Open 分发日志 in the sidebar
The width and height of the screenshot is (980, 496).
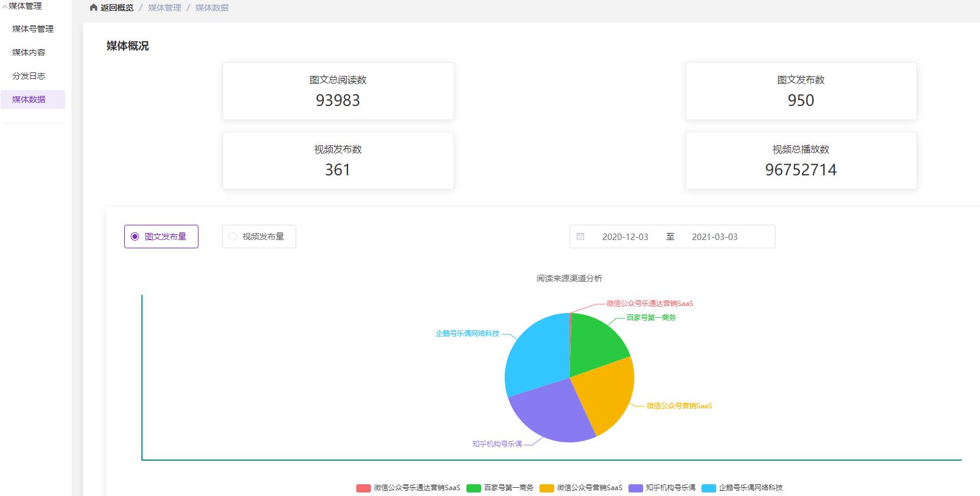point(29,76)
